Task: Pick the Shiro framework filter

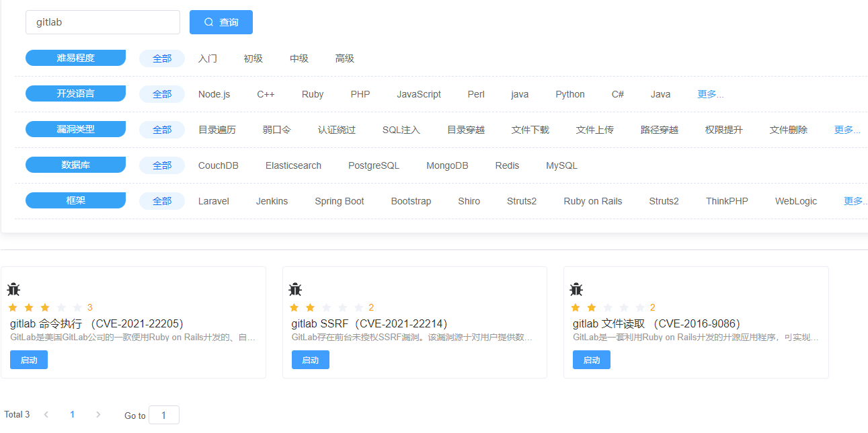Action: (469, 201)
